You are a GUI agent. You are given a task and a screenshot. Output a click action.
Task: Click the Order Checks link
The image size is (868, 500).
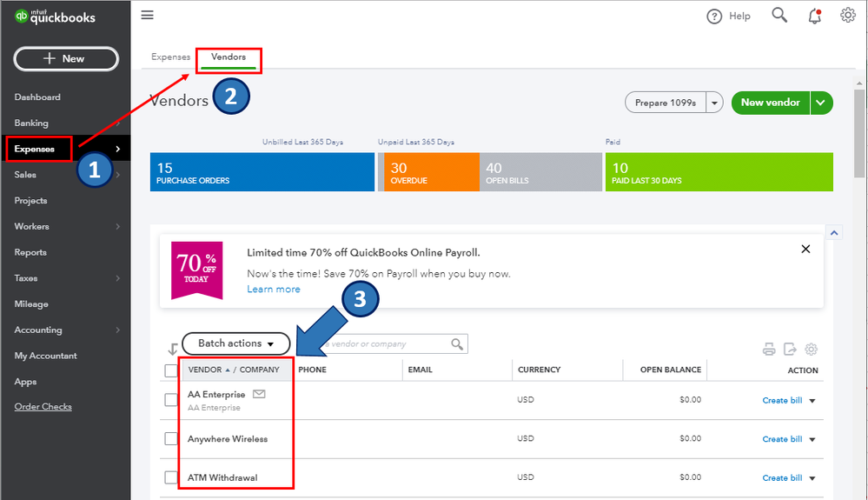point(43,406)
